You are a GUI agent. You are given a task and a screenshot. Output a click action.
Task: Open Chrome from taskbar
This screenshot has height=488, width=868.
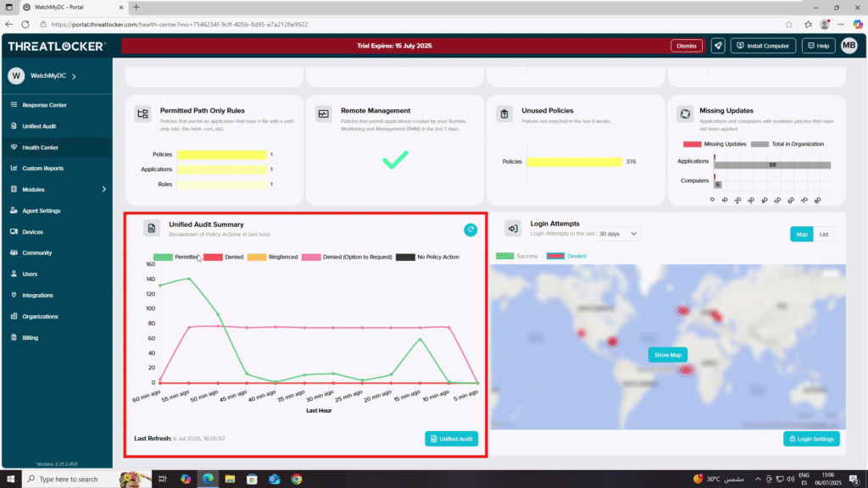(x=297, y=480)
